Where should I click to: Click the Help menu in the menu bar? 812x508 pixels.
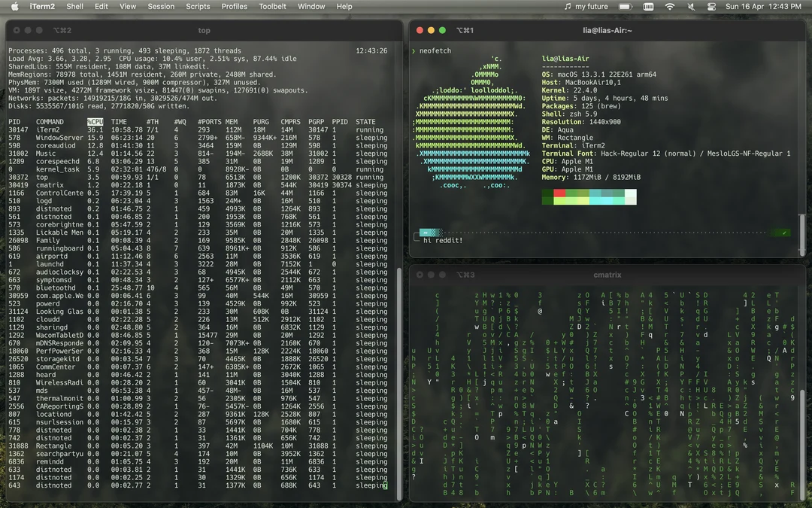click(x=344, y=6)
